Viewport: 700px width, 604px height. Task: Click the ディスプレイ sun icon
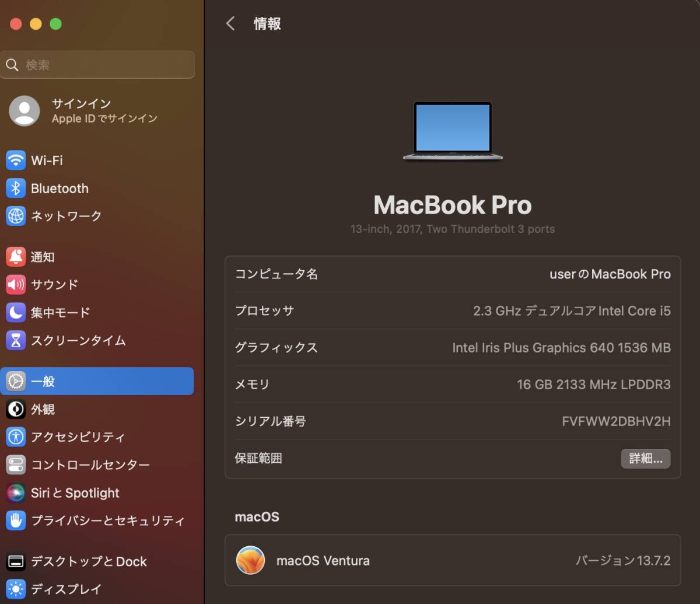pos(16,589)
